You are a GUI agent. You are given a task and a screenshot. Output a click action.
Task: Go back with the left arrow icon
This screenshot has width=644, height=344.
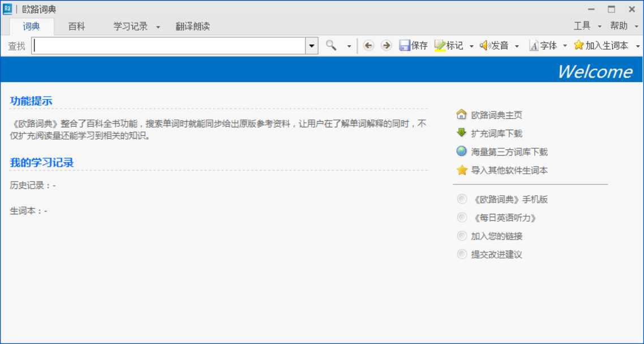(368, 46)
